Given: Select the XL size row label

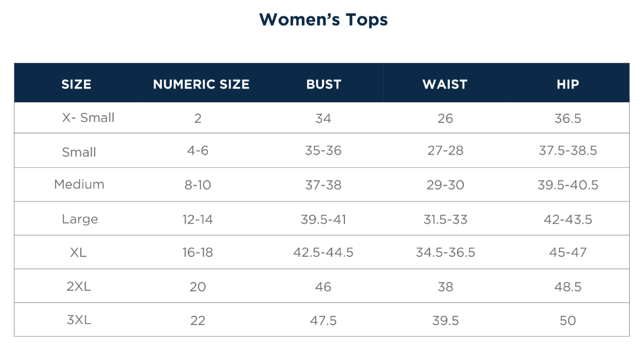Looking at the screenshot, I should point(79,252).
